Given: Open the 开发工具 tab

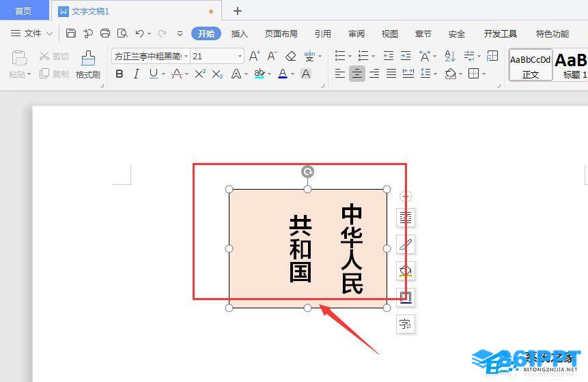Looking at the screenshot, I should [x=501, y=33].
